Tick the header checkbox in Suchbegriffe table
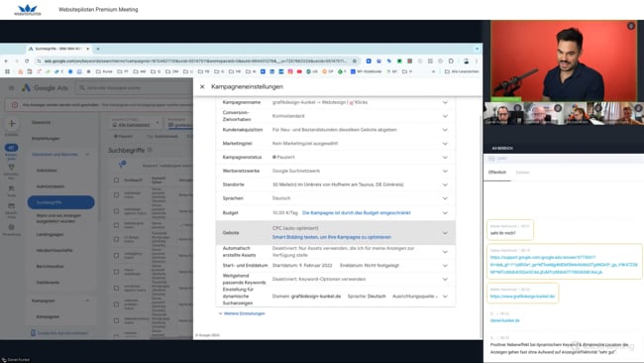This screenshot has height=363, width=644. click(116, 181)
